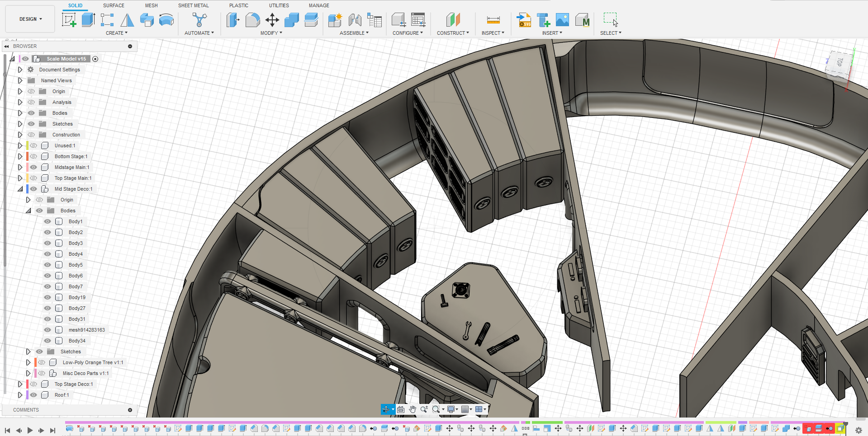Switch to the Utilities tab
This screenshot has height=436, width=868.
[279, 5]
